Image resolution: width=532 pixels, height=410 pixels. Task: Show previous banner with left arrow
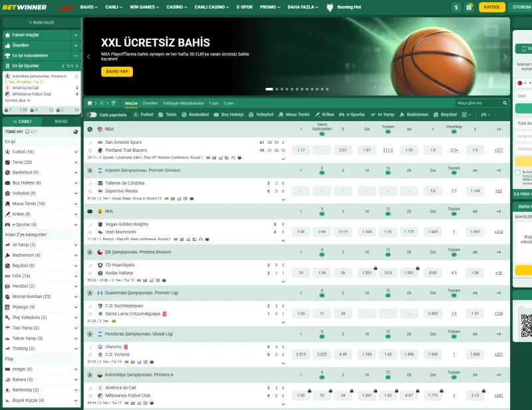click(x=89, y=57)
